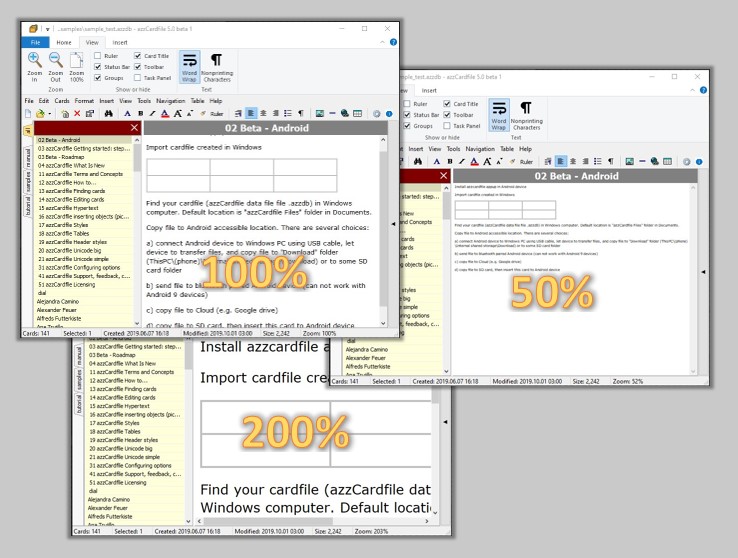Click the align center icon in 100% window toolbar
This screenshot has width=738, height=558.
click(x=263, y=113)
